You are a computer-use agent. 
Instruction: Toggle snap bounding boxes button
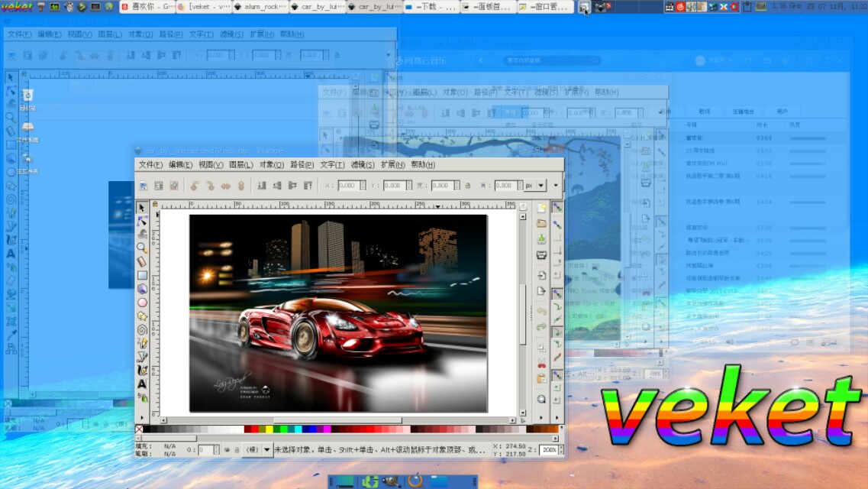coord(557,225)
